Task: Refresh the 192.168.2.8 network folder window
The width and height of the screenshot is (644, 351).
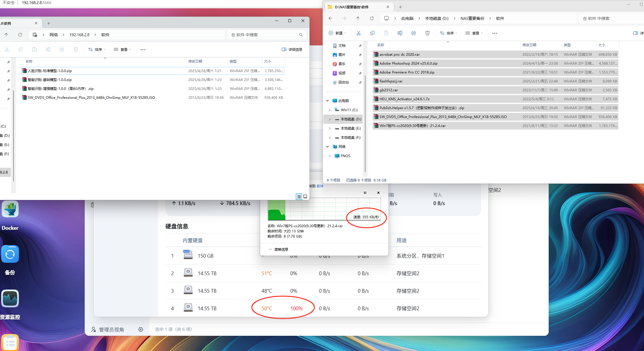Action: point(20,35)
